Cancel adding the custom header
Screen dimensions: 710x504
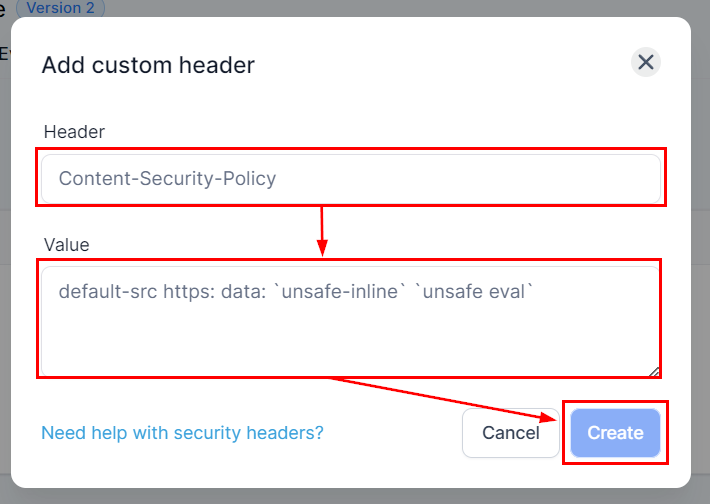(511, 433)
